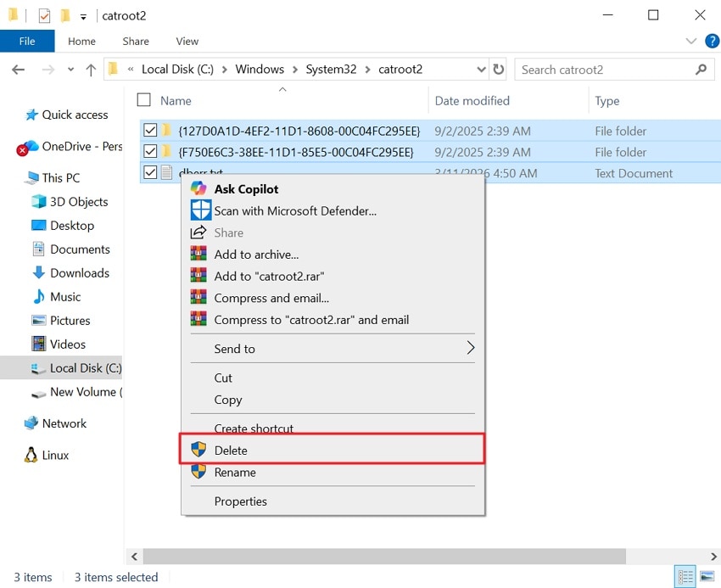This screenshot has width=721, height=588.
Task: Toggle the select-all checkbox above Name column
Action: pyautogui.click(x=143, y=99)
